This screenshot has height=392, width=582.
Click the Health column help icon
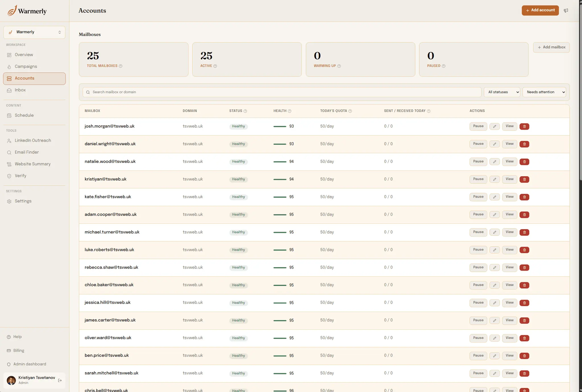290,111
